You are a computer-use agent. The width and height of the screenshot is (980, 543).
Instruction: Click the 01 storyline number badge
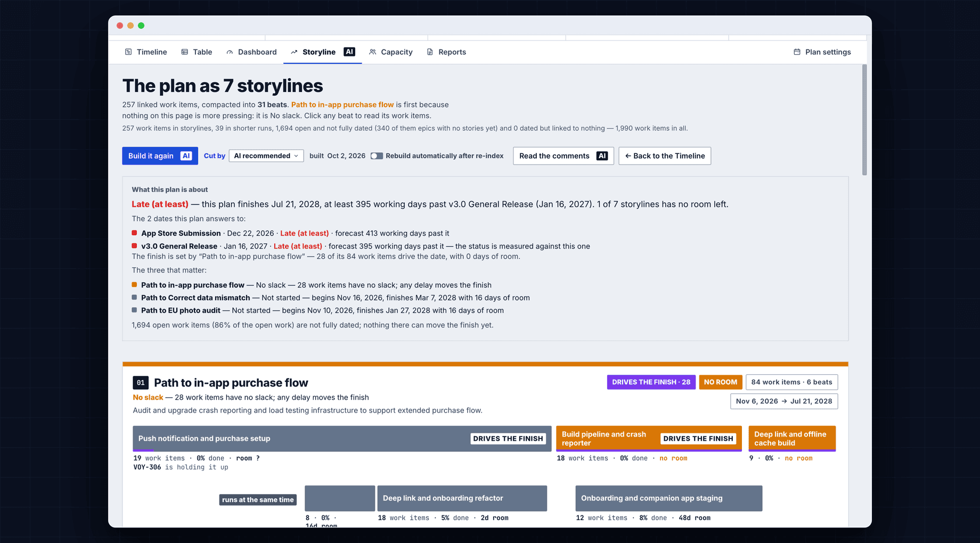pyautogui.click(x=141, y=383)
